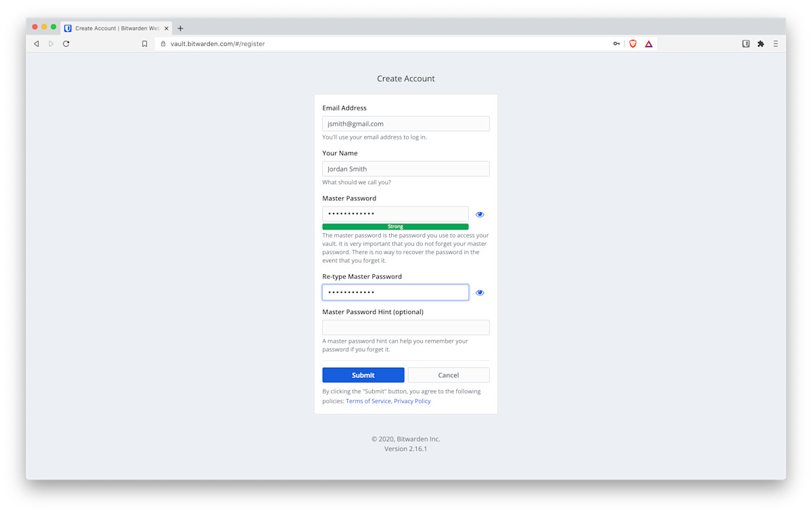Click the browser back arrow
Screen dimensions: 812x514
(37, 44)
